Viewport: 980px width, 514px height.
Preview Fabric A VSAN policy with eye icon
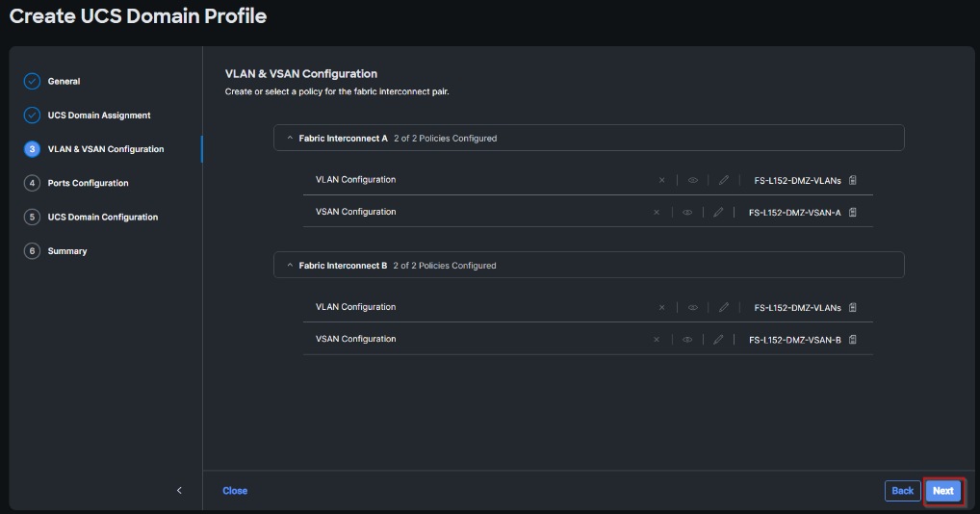[x=687, y=212]
